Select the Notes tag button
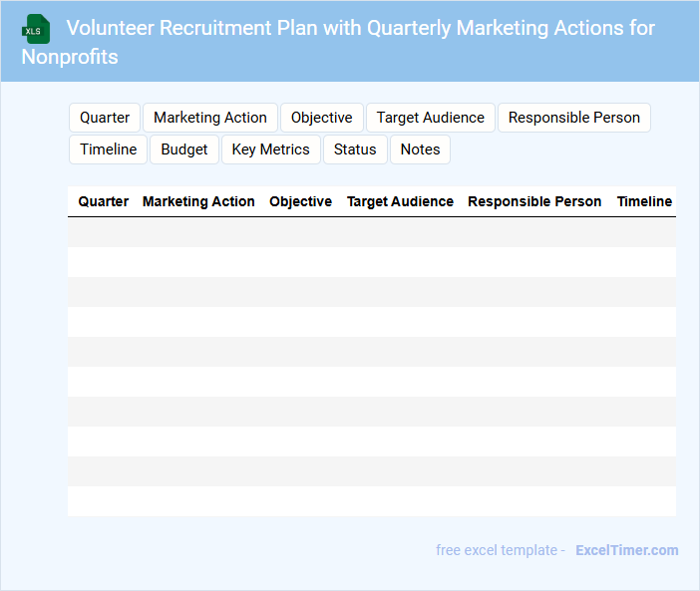The height and width of the screenshot is (591, 700). [x=420, y=149]
